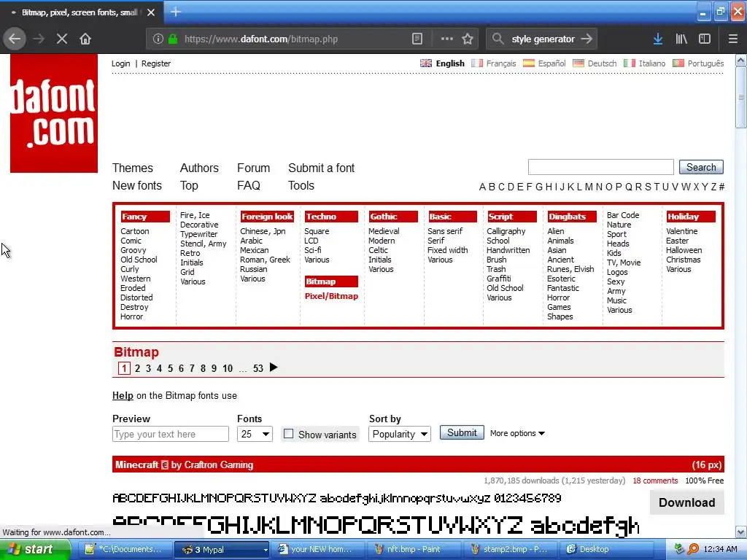This screenshot has width=747, height=560.
Task: View site info icon in address bar
Action: (158, 39)
